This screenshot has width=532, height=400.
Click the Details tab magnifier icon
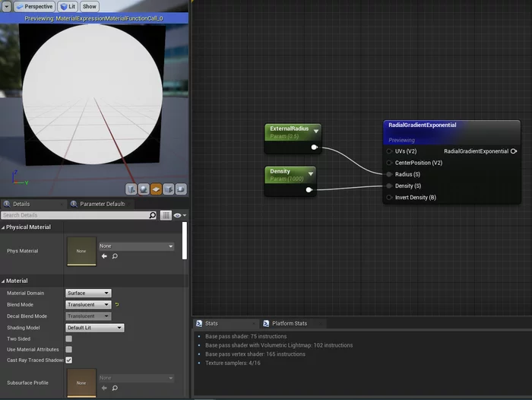7,204
